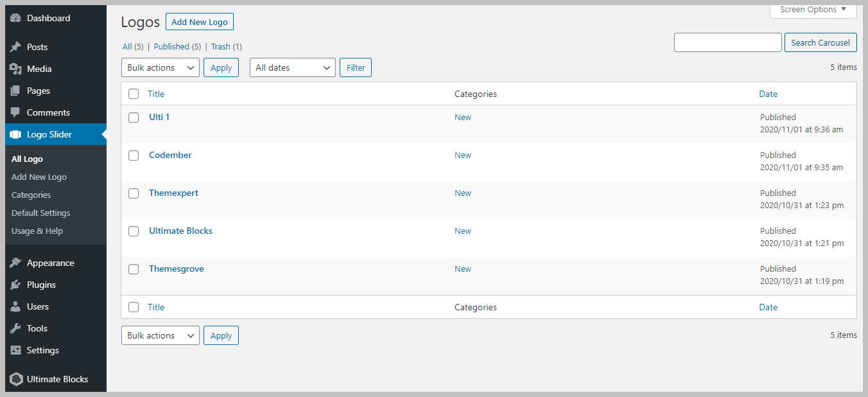The width and height of the screenshot is (868, 397).
Task: Open the bottom Bulk actions dropdown
Action: click(161, 335)
